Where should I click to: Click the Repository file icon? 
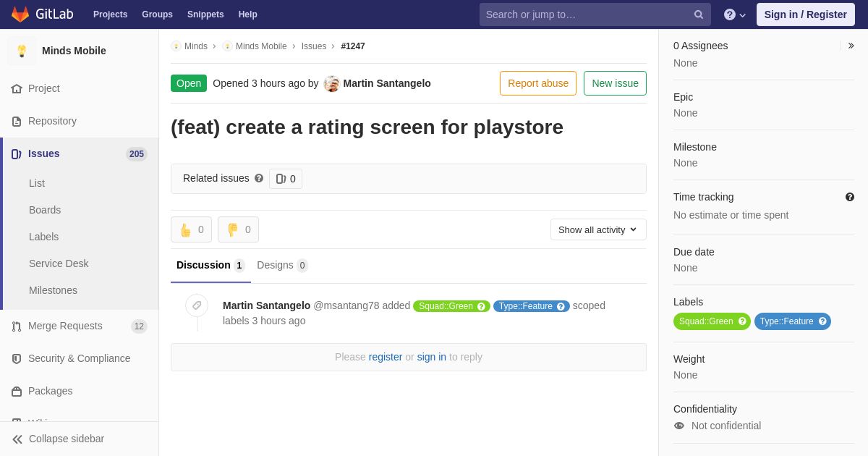click(17, 121)
